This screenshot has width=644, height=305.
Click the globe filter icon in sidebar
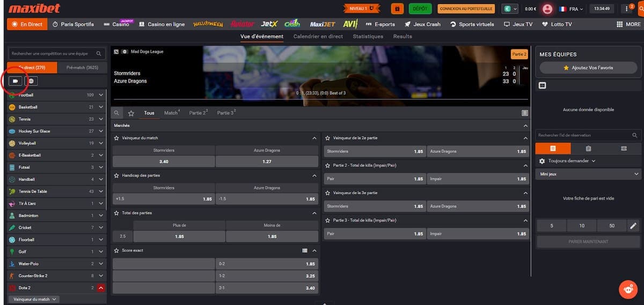31,81
